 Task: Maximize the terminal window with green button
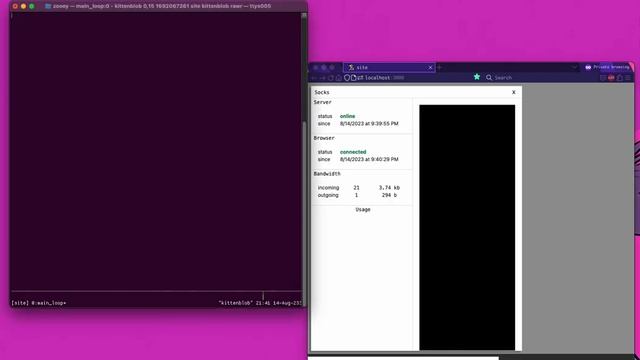31,6
